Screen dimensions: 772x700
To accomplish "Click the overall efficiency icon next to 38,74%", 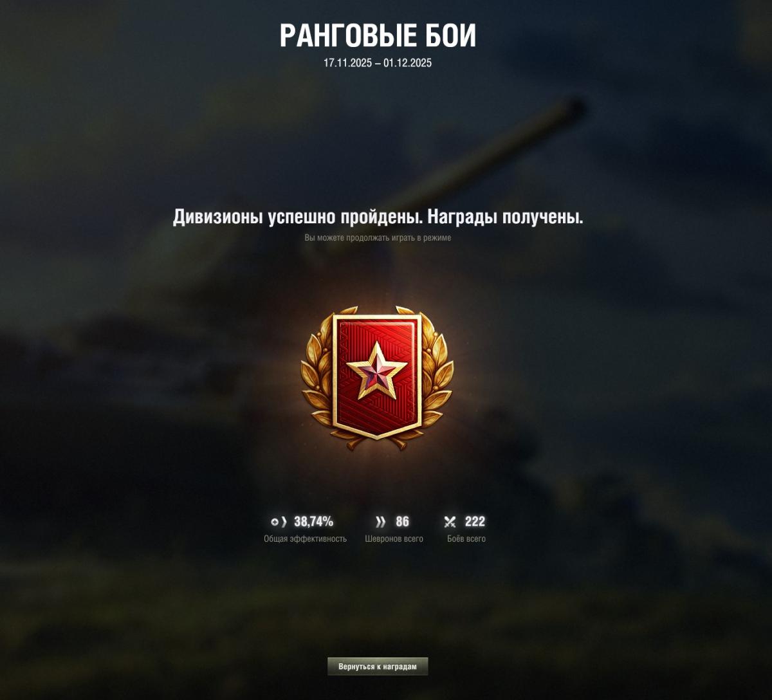I will pyautogui.click(x=279, y=522).
